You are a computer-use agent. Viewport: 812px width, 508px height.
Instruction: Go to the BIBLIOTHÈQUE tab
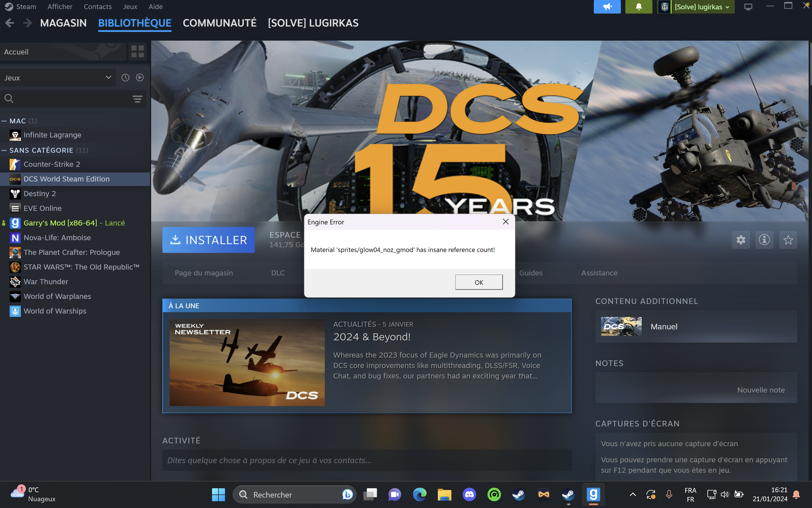135,23
